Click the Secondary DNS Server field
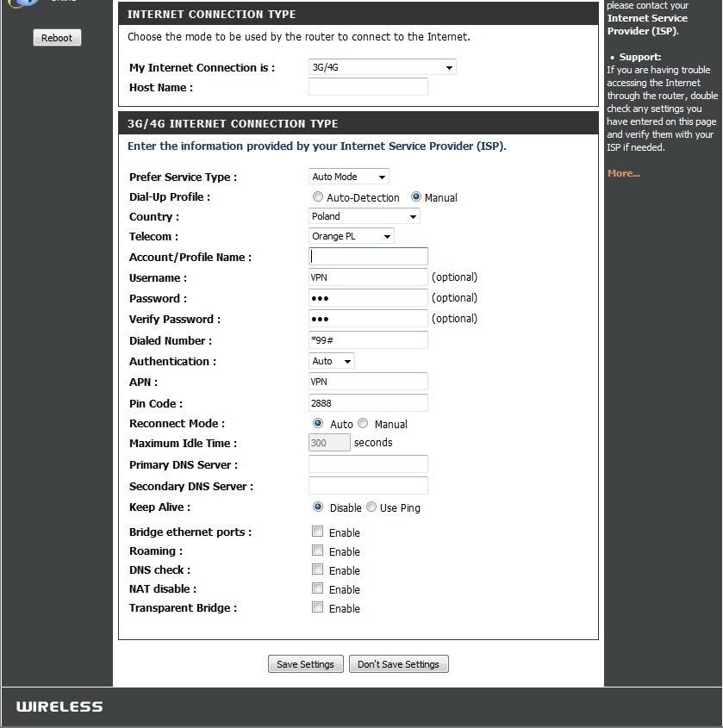The height and width of the screenshot is (728, 723). coord(368,486)
